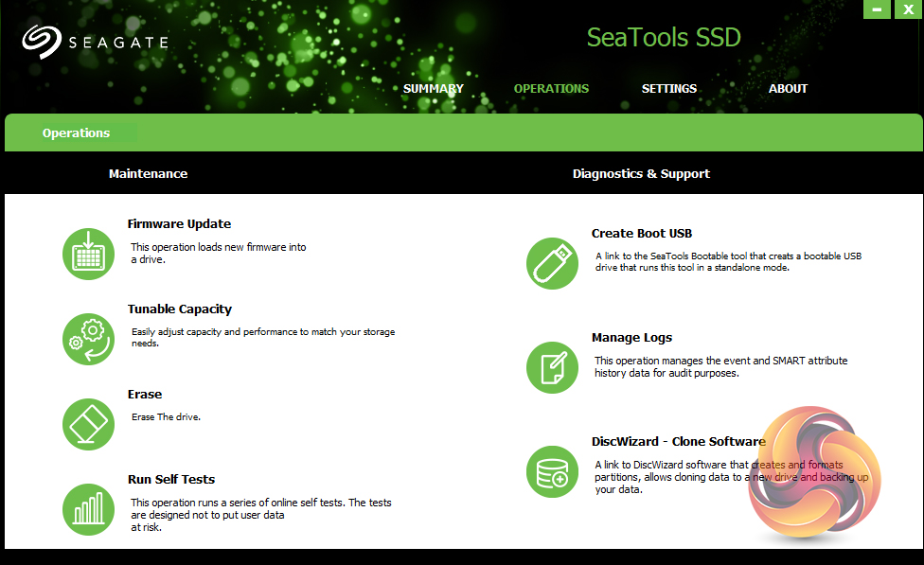Screen dimensions: 924x565
Task: Open DiscWizard - Clone Software heading
Action: pos(679,441)
